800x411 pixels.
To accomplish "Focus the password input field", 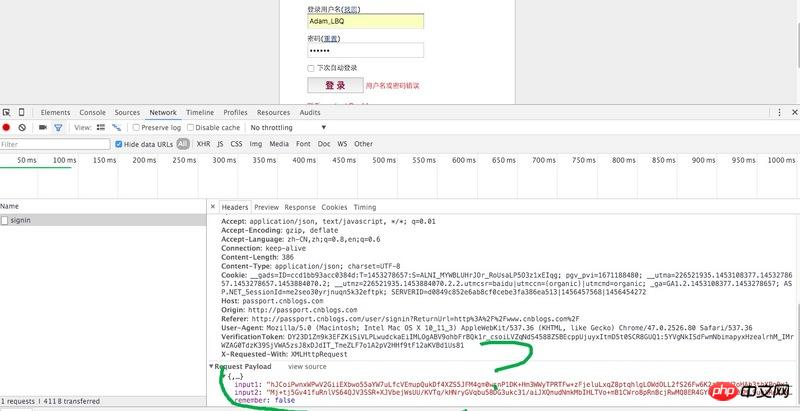I will coord(365,50).
